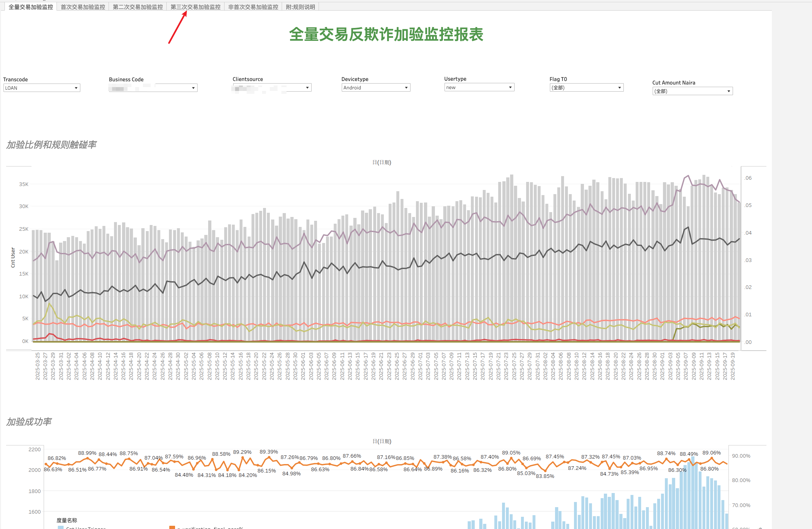Open the Transcode dropdown showing LOAN

pos(42,88)
